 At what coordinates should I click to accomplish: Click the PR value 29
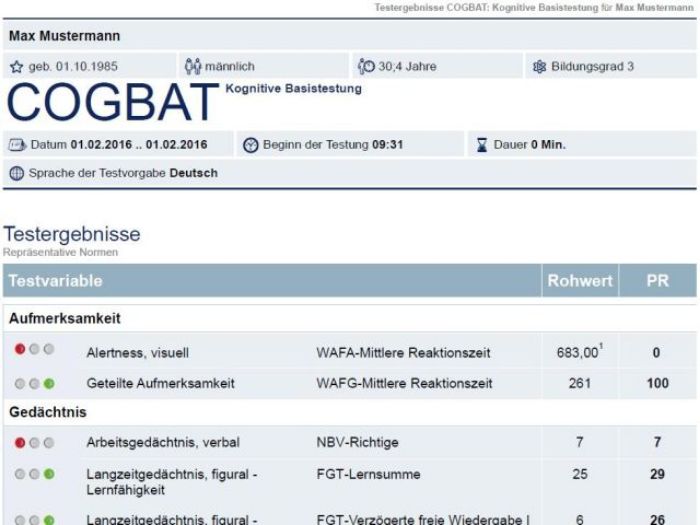coord(657,474)
